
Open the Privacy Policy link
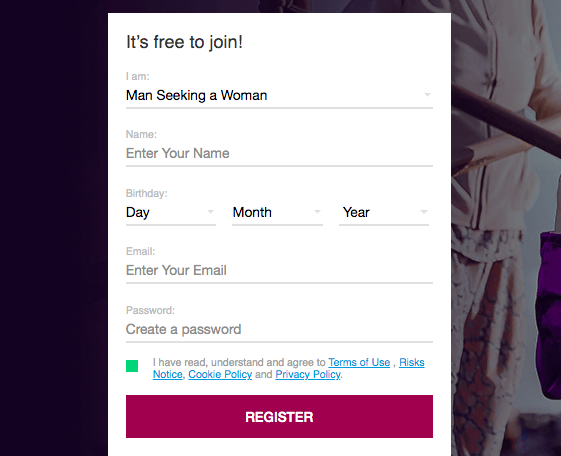(308, 374)
